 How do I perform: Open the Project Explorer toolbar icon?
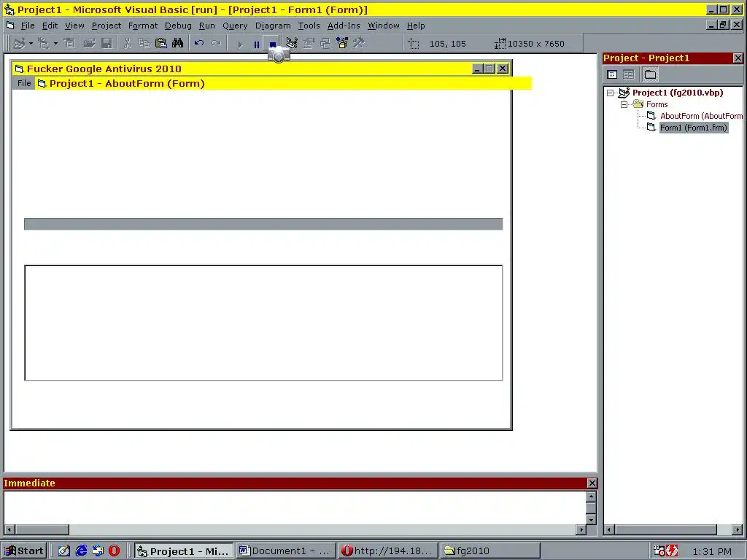coord(292,43)
